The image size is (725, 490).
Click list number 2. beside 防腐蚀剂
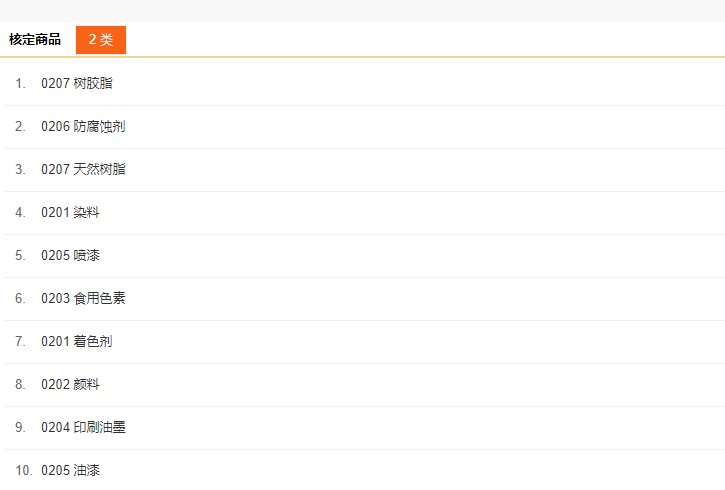[20, 126]
